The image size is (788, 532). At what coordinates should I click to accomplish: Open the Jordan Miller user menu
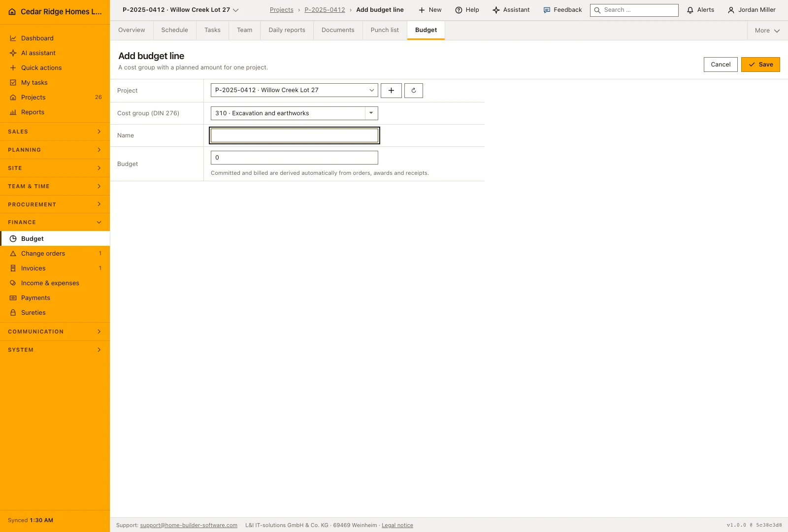pos(752,10)
